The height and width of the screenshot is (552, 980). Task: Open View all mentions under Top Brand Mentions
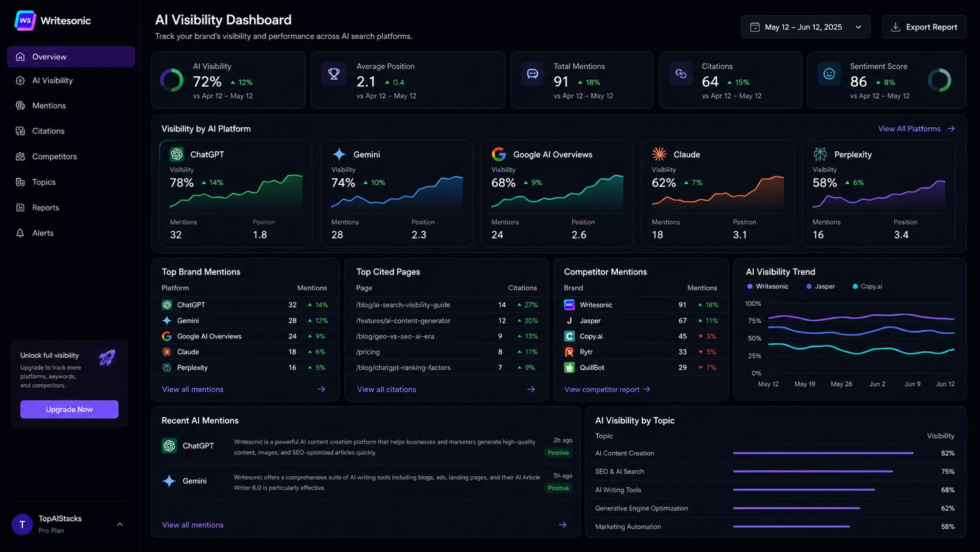192,390
